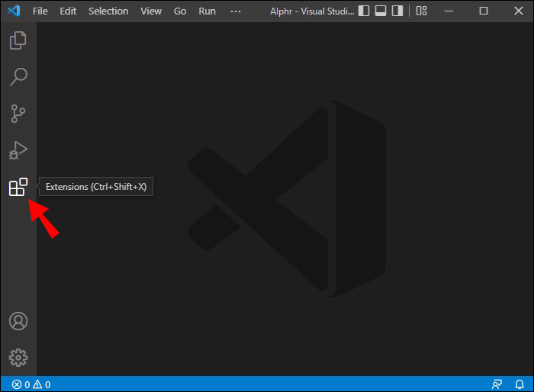Open the View menu
Viewport: 534px width, 392px height.
pyautogui.click(x=151, y=11)
